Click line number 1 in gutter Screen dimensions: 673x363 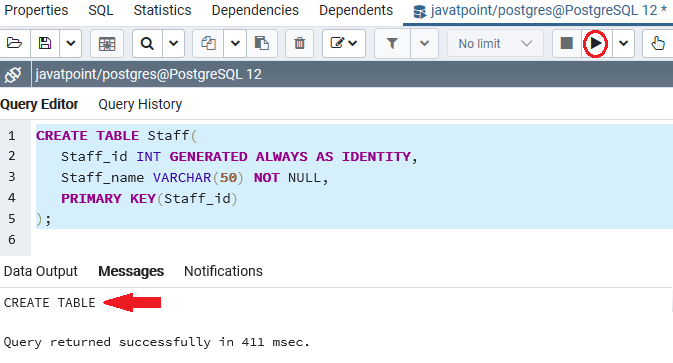[12, 136]
